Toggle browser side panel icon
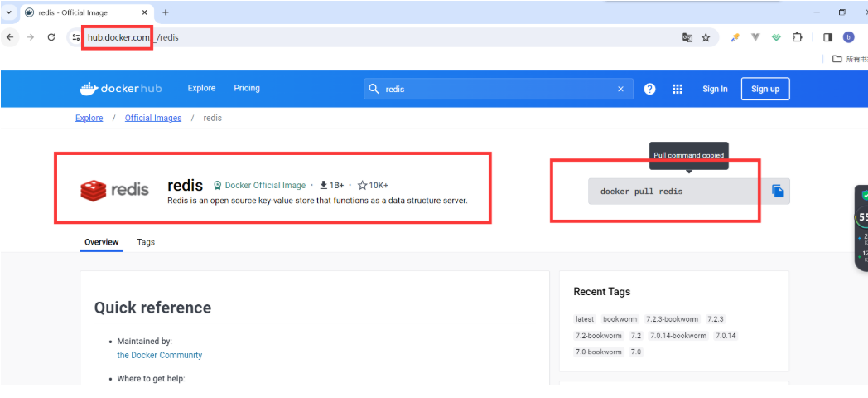The height and width of the screenshot is (398, 868). pyautogui.click(x=827, y=37)
